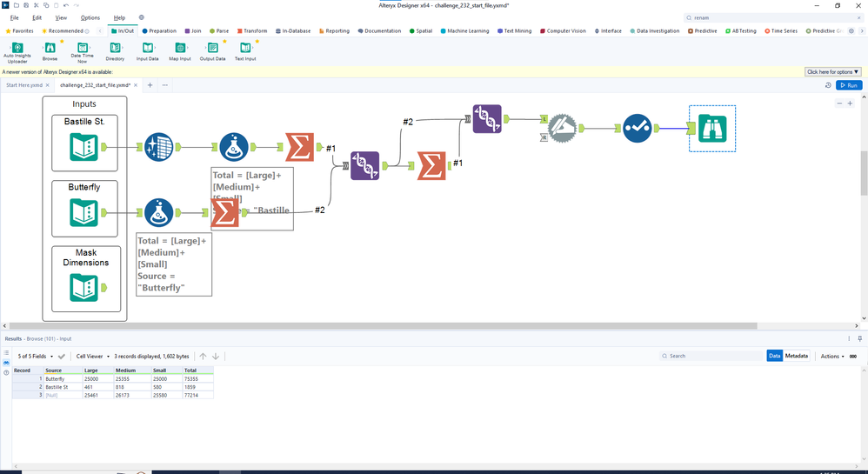Image resolution: width=868 pixels, height=474 pixels.
Task: Open the Results panel options kebab menu
Action: (x=849, y=338)
